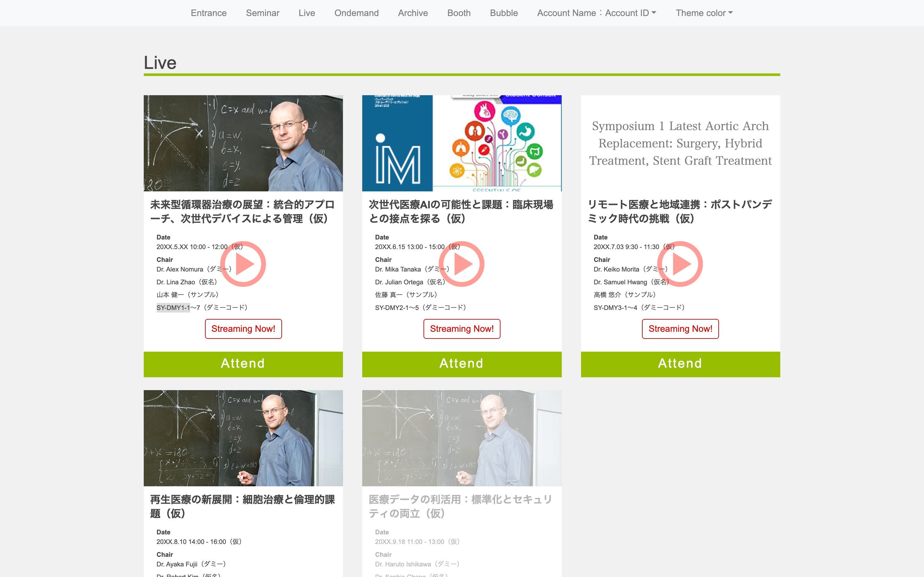Click the play icon on the 未来型循環器治療 session

[x=243, y=264]
